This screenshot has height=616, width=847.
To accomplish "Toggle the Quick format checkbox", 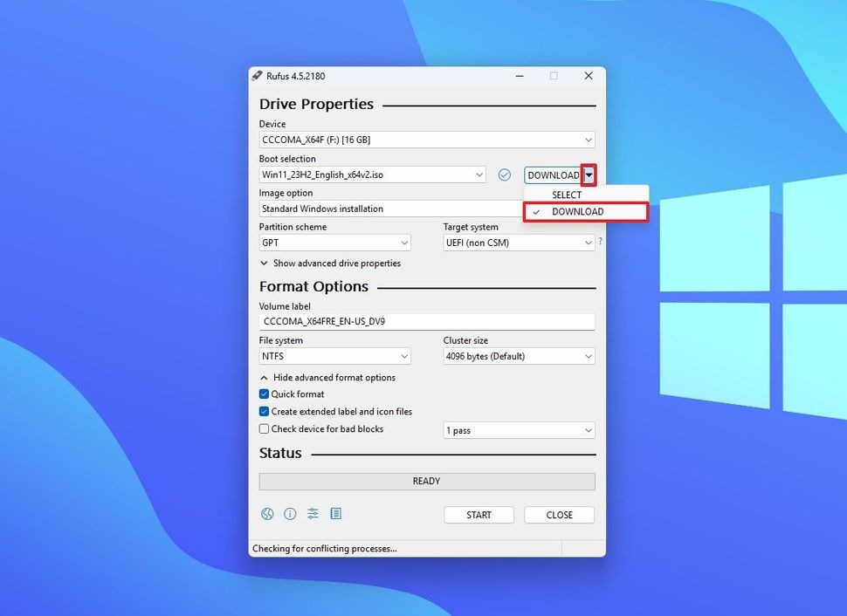I will click(x=265, y=394).
